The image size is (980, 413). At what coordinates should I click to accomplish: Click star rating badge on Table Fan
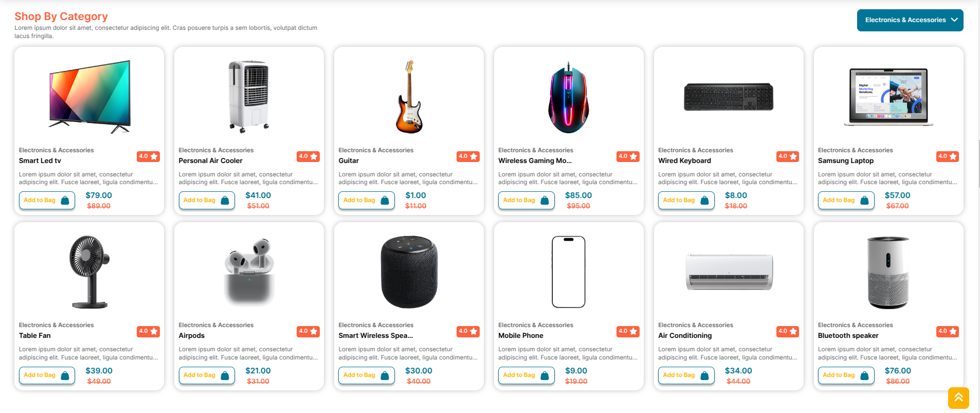pos(148,331)
